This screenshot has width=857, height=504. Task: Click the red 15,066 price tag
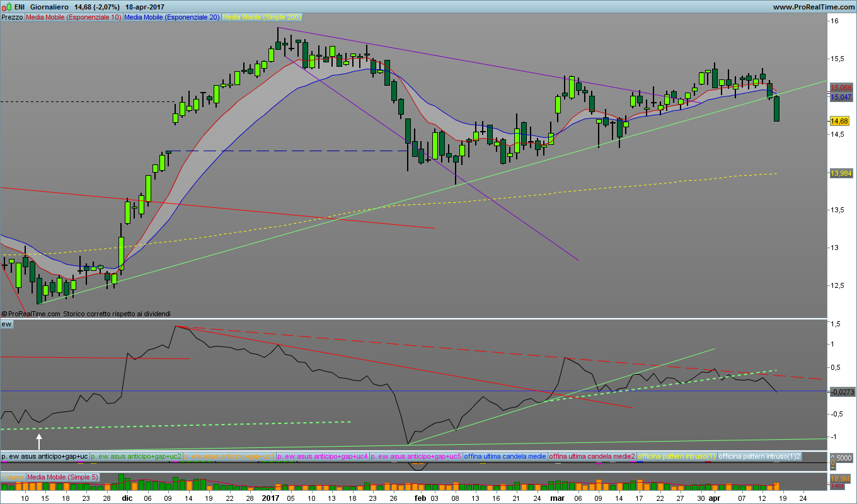[x=841, y=88]
